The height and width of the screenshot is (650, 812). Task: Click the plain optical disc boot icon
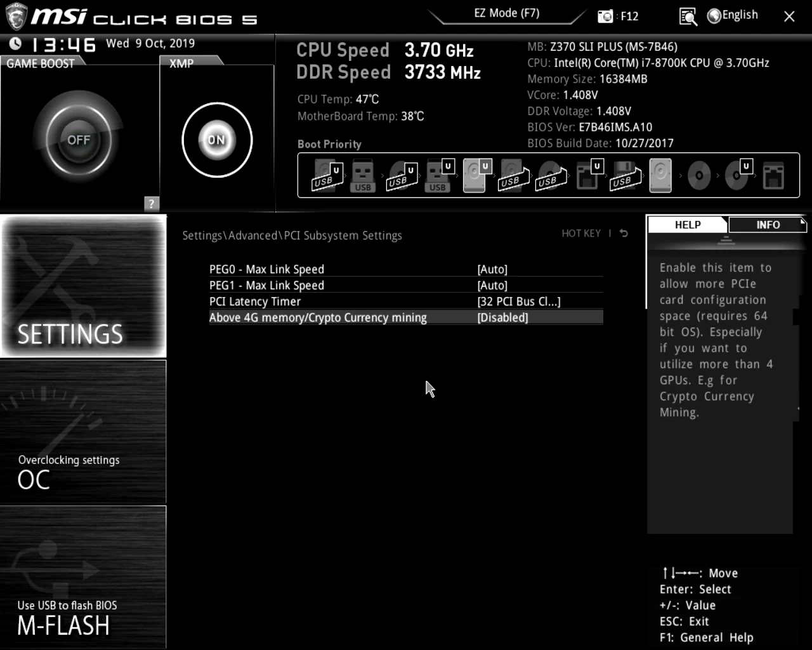pos(699,176)
